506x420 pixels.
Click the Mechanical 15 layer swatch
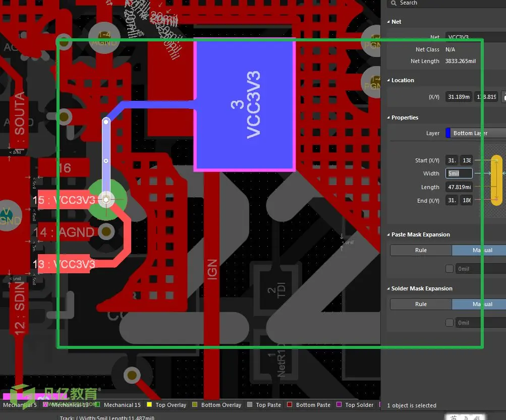pos(97,404)
